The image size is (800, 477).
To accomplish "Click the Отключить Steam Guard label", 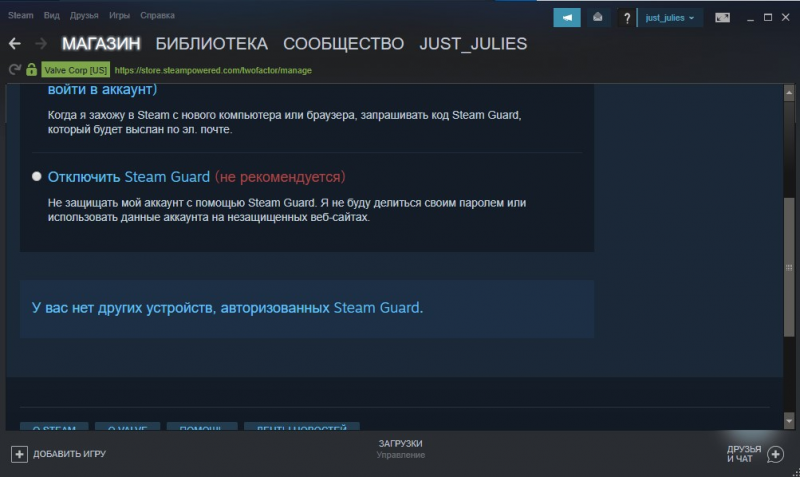I will click(129, 177).
